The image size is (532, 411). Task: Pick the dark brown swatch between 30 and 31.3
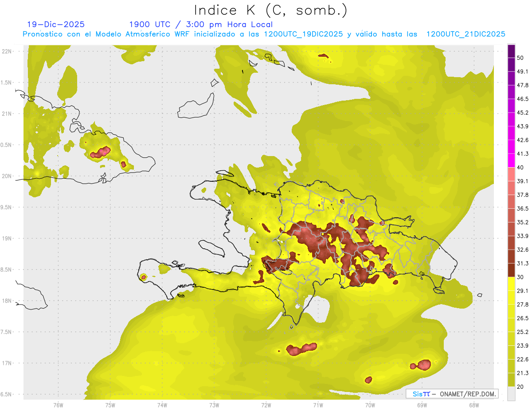[x=511, y=270]
